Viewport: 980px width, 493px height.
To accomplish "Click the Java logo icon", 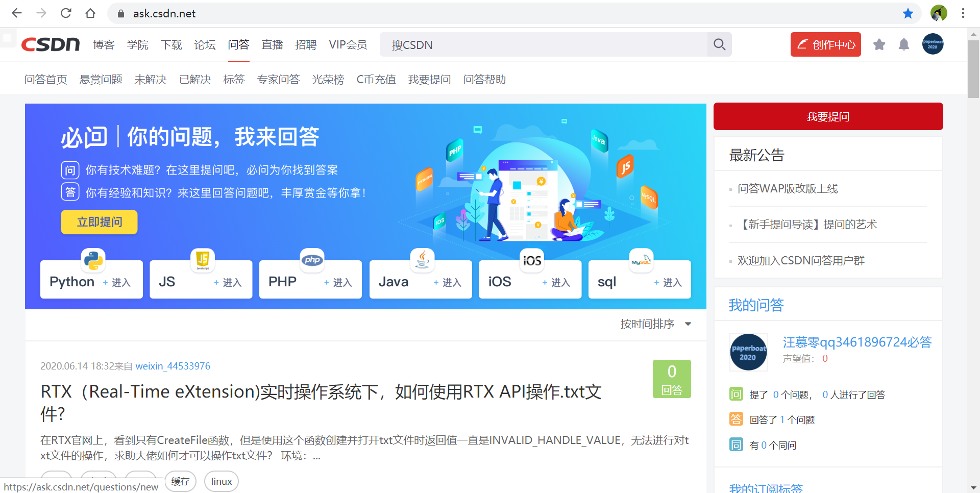I will click(422, 260).
